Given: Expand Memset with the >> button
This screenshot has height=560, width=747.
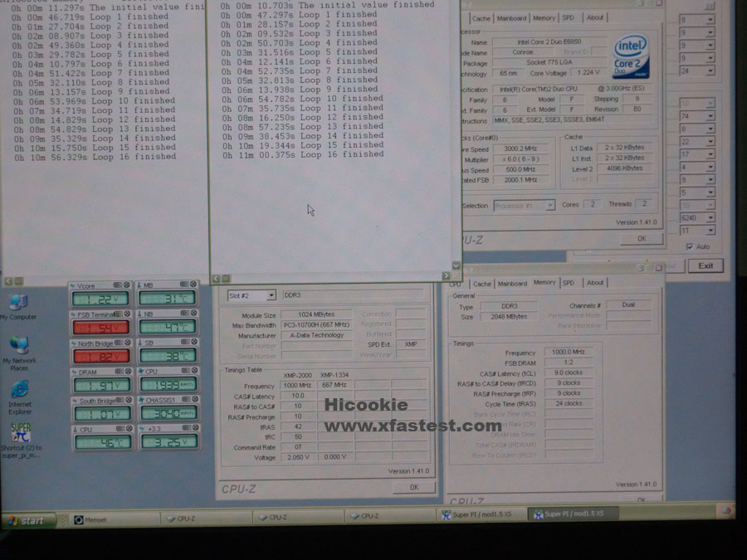Looking at the screenshot, I should click(x=710, y=6).
